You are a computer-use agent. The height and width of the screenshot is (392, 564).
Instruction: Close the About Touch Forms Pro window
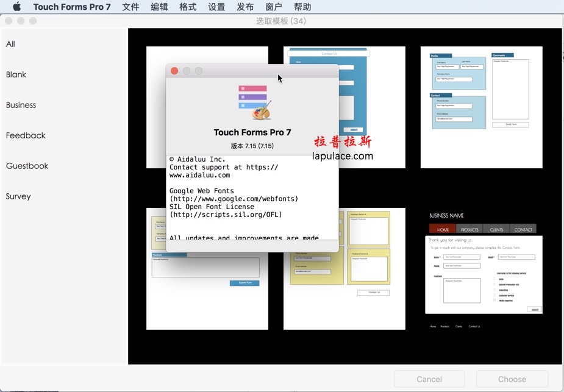174,71
